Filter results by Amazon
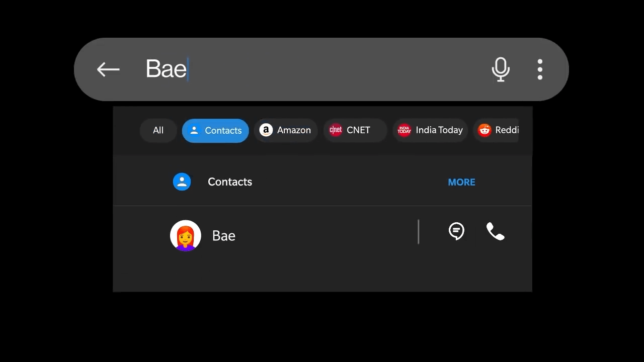 tap(286, 130)
